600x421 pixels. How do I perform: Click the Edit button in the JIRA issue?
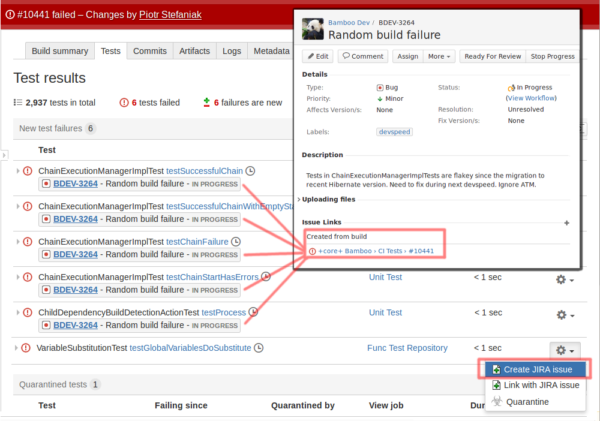point(318,57)
